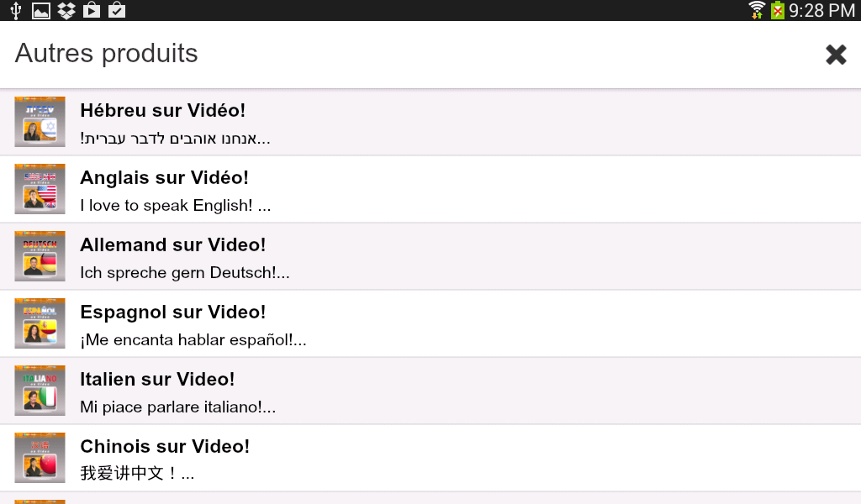The image size is (861, 504).
Task: Open the Anglais sur Vidéo! title
Action: click(x=164, y=177)
